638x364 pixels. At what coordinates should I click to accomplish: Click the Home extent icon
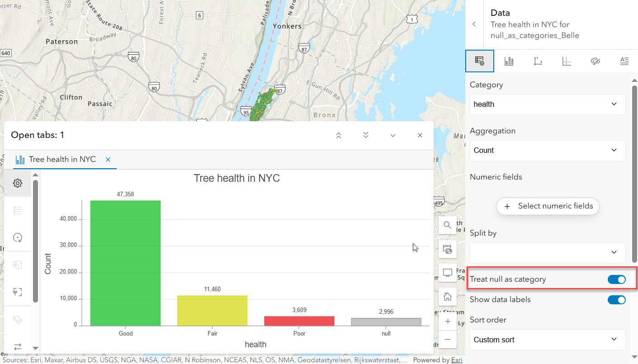point(447,296)
